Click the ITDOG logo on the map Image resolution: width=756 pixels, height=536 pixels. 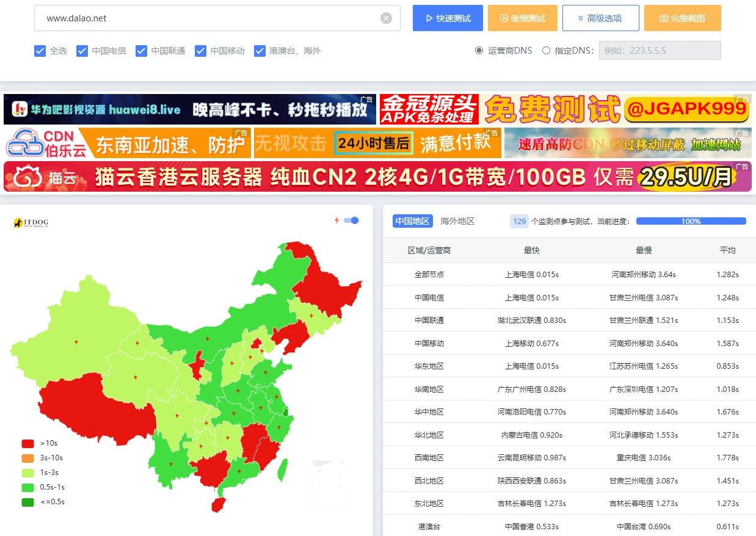coord(31,223)
